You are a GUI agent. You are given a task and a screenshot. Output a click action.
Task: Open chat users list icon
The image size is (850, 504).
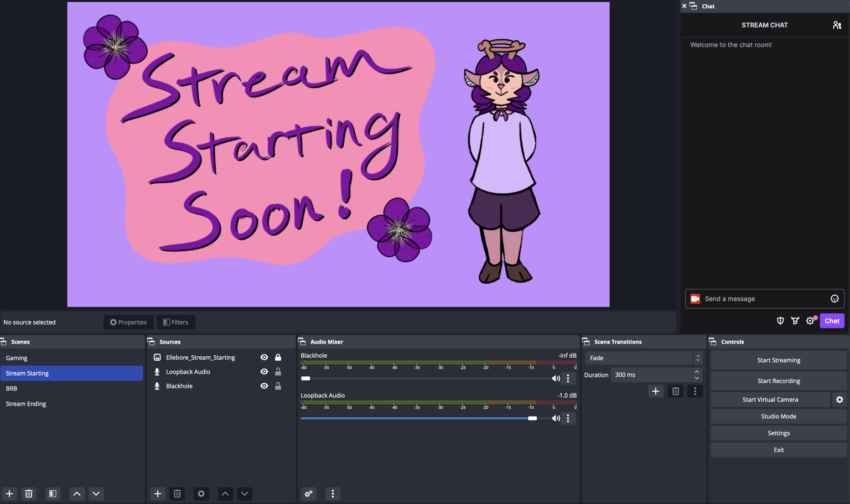pos(837,25)
